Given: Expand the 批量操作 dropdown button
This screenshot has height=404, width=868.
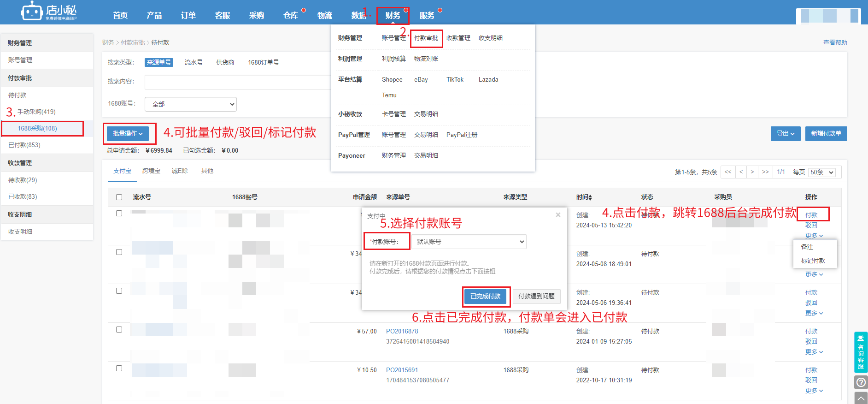Looking at the screenshot, I should click(128, 133).
